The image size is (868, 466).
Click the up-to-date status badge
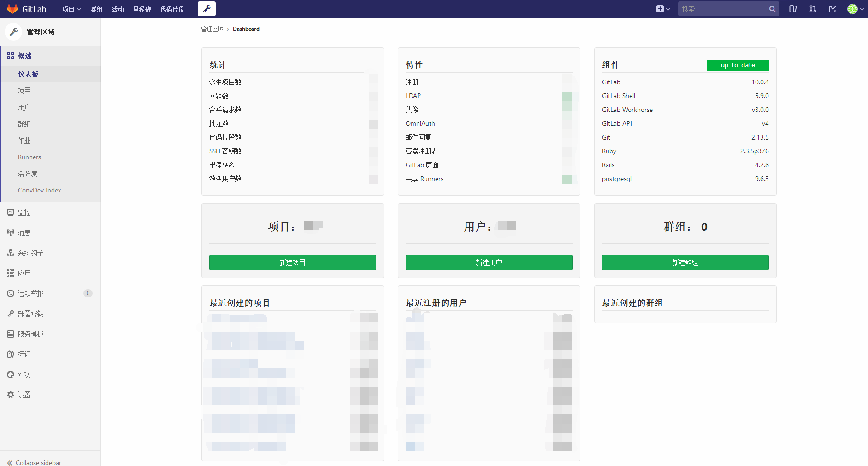738,65
